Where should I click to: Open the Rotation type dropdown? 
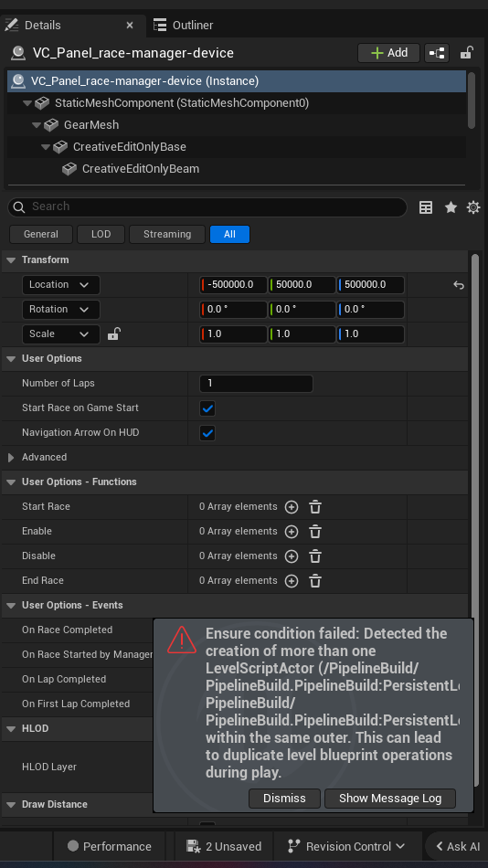[60, 310]
